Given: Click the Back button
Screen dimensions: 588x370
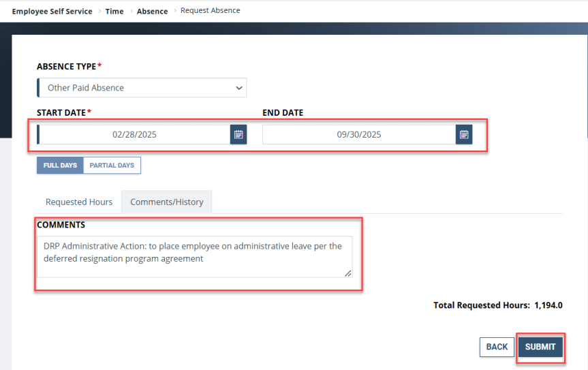Looking at the screenshot, I should tap(497, 347).
